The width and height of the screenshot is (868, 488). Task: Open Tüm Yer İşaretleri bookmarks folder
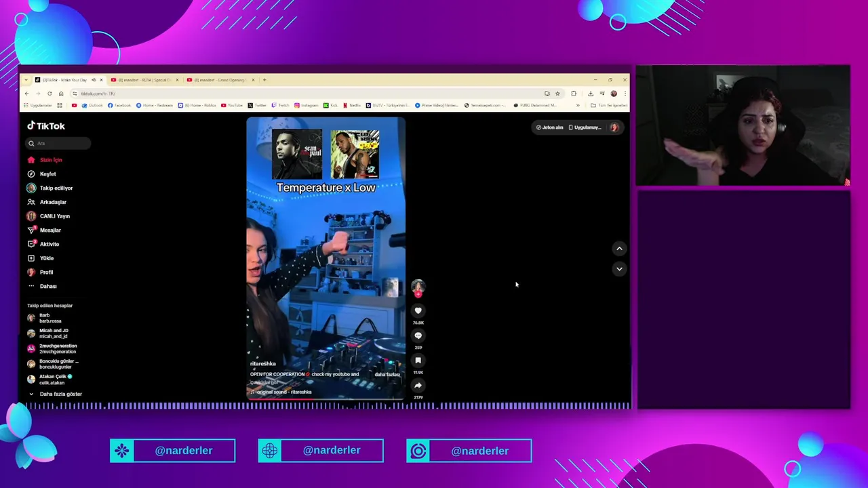pos(609,105)
